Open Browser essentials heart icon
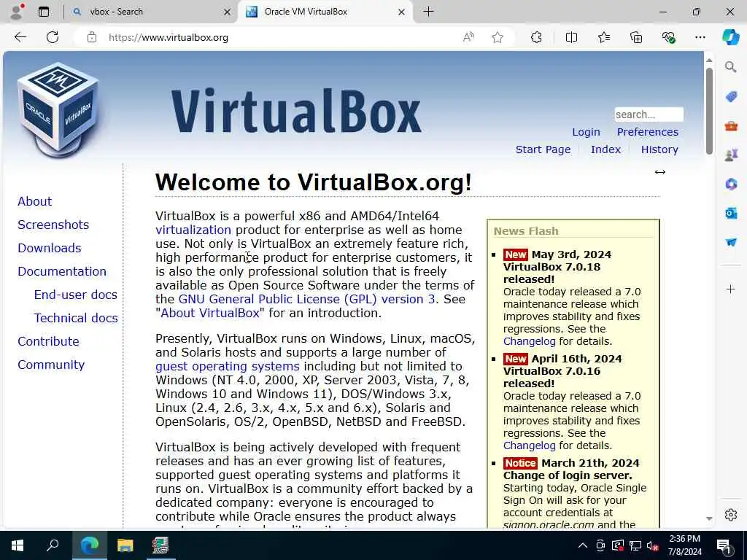 [668, 37]
